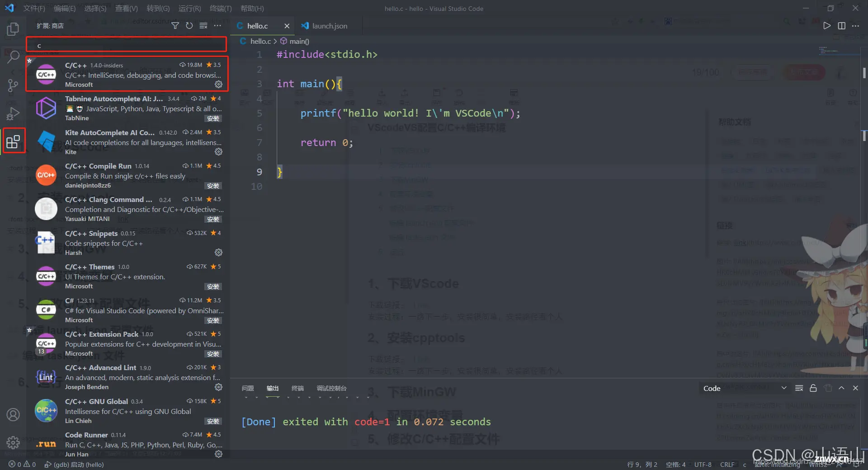Place cursor on the printf code line
Image resolution: width=868 pixels, height=470 pixels.
click(x=410, y=113)
